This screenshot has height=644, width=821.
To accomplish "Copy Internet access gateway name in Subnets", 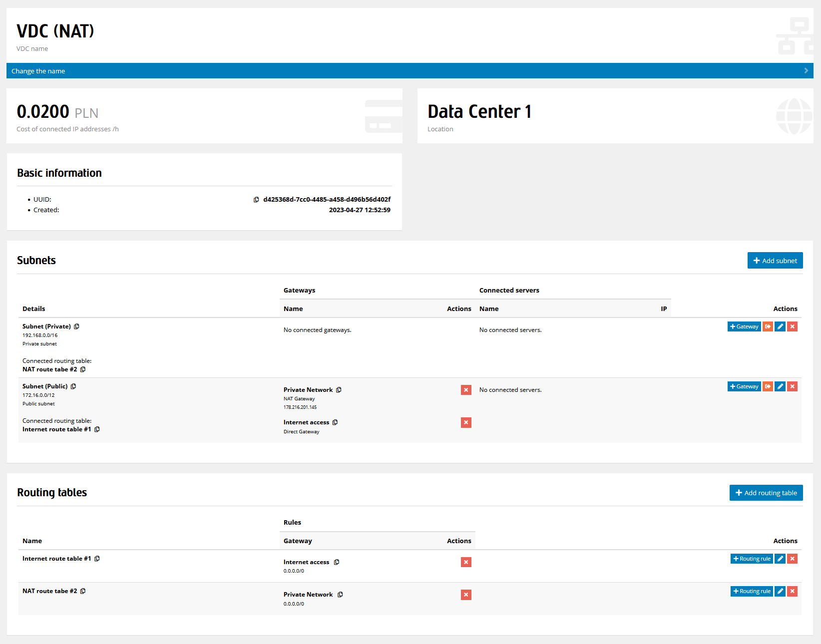I will (x=335, y=422).
